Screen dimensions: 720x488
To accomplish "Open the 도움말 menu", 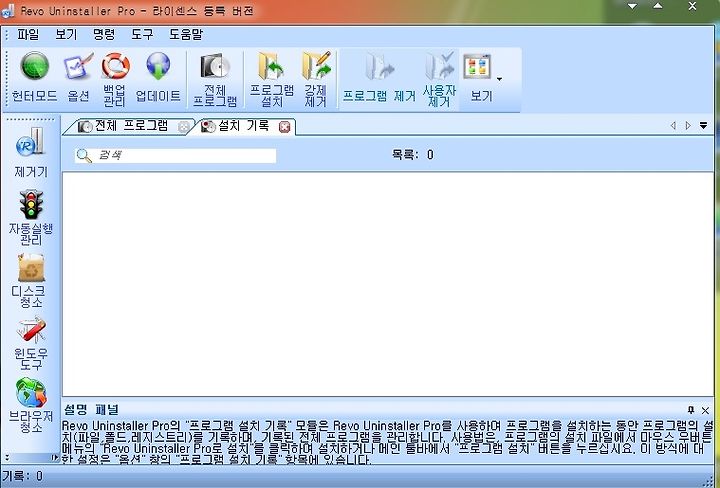I will point(186,34).
